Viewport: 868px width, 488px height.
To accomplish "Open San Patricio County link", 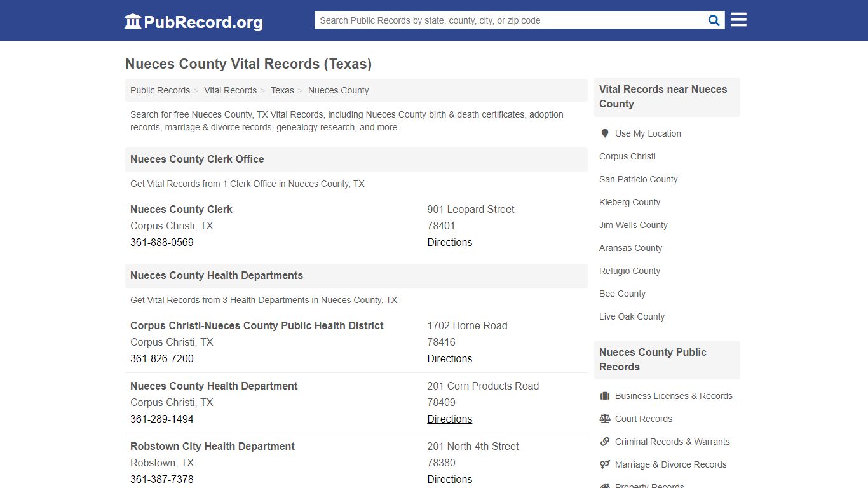I will tap(638, 179).
